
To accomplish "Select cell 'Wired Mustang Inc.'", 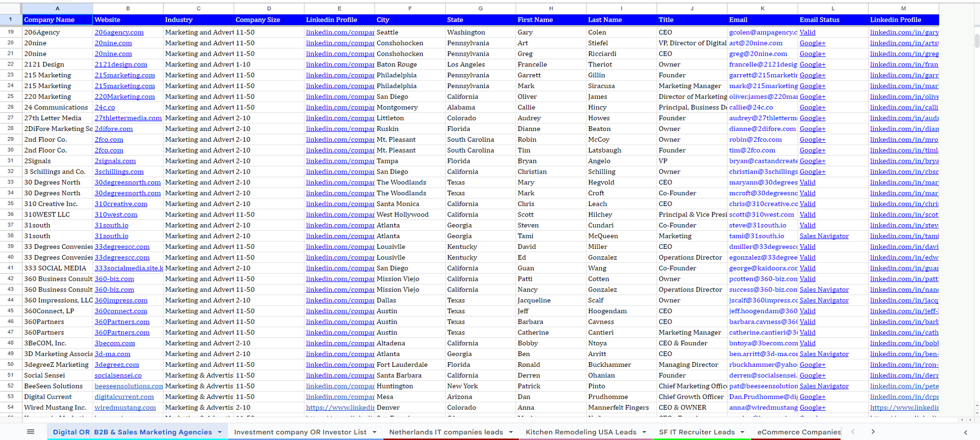I will click(x=57, y=408).
